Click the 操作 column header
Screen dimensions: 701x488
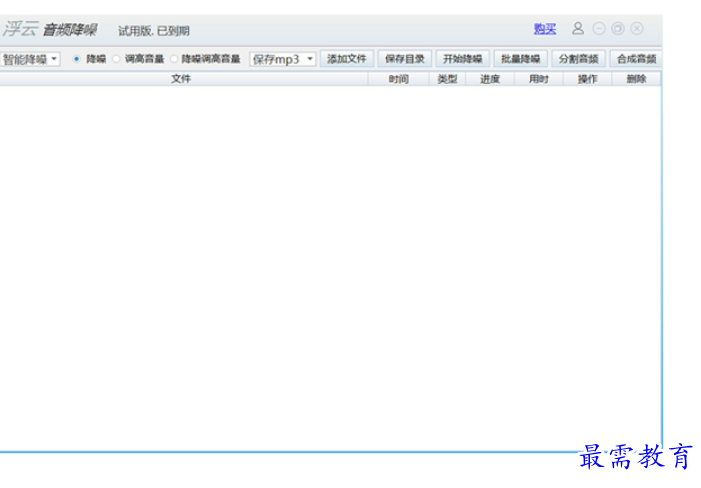tap(587, 79)
